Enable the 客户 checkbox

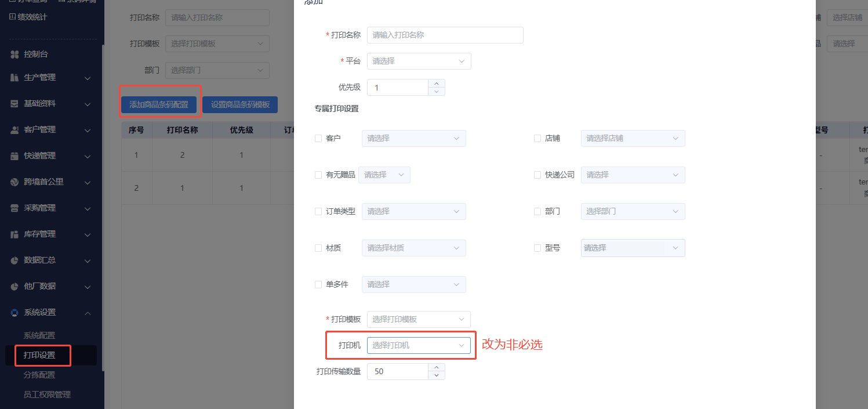click(318, 139)
